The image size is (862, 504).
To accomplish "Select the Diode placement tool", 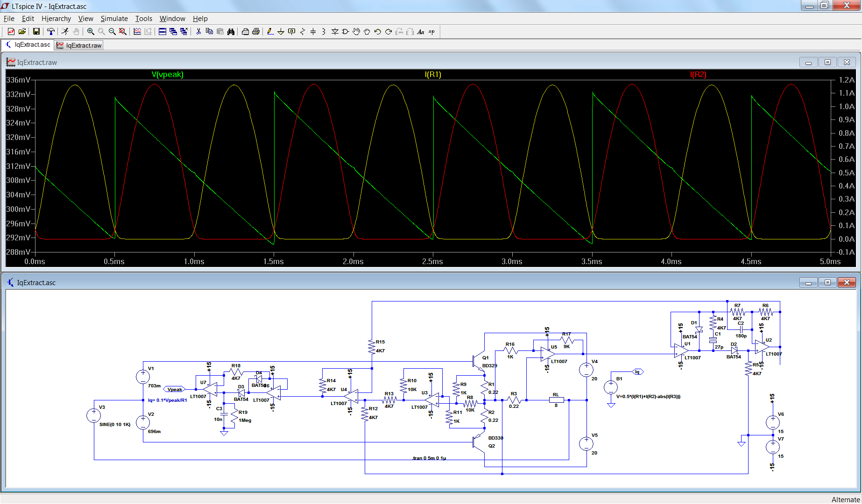I will pos(335,31).
